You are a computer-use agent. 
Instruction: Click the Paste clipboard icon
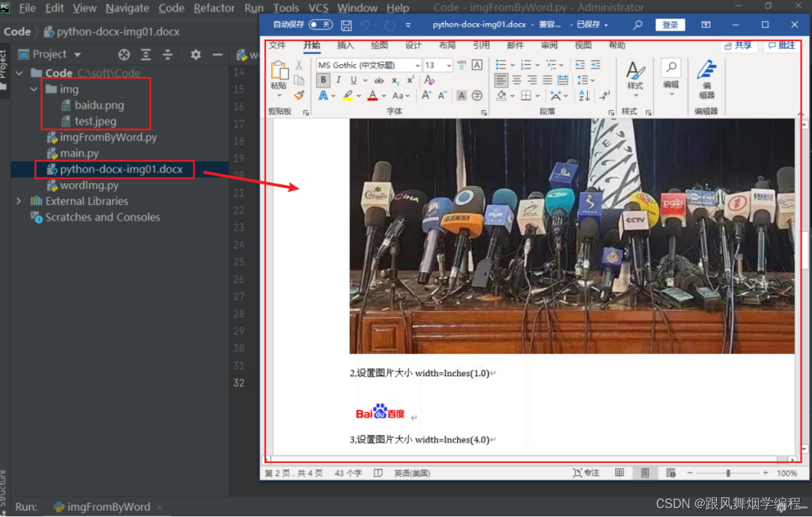279,71
